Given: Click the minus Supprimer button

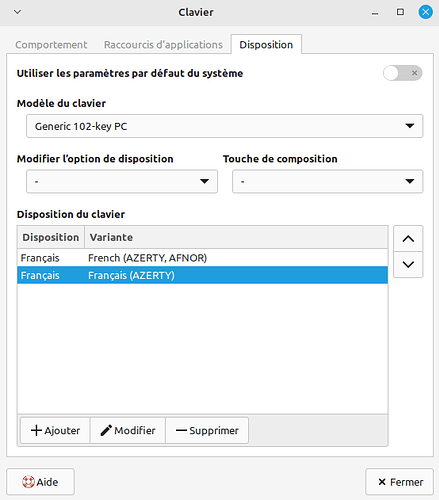Looking at the screenshot, I should [207, 430].
